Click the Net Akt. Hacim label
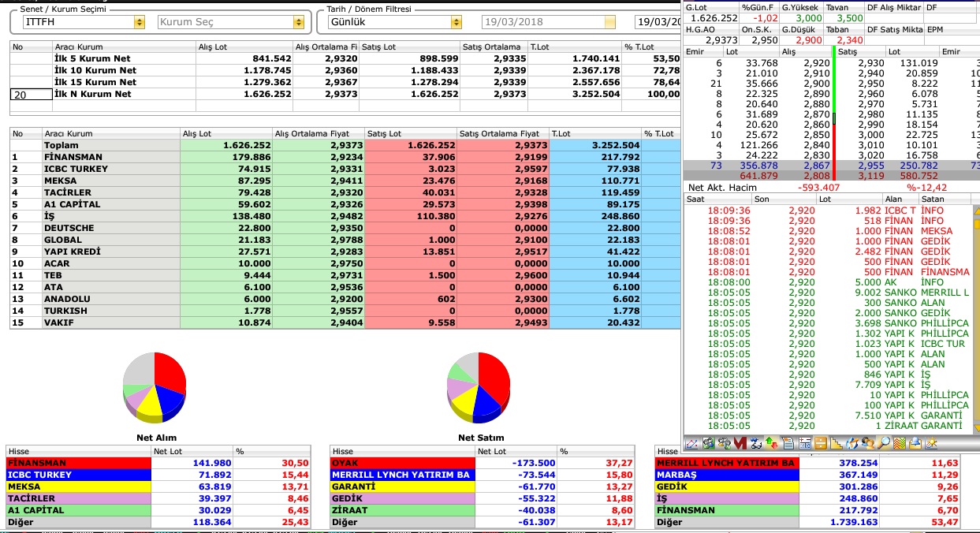Image resolution: width=980 pixels, height=533 pixels. tap(722, 188)
